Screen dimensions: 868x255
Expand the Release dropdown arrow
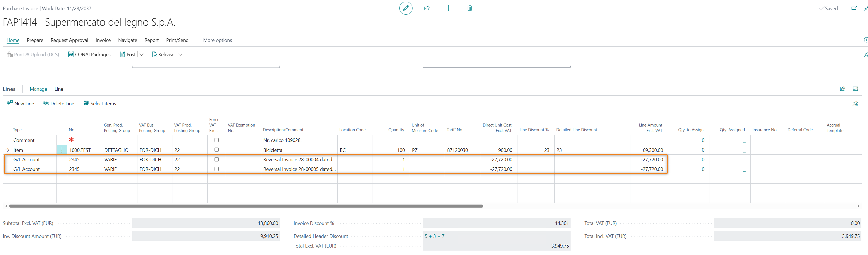click(x=180, y=55)
